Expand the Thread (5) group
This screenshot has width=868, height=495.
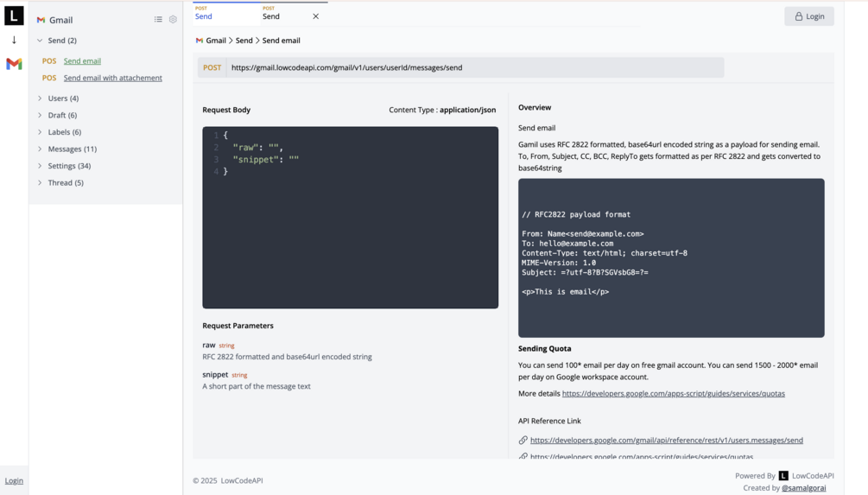[40, 182]
